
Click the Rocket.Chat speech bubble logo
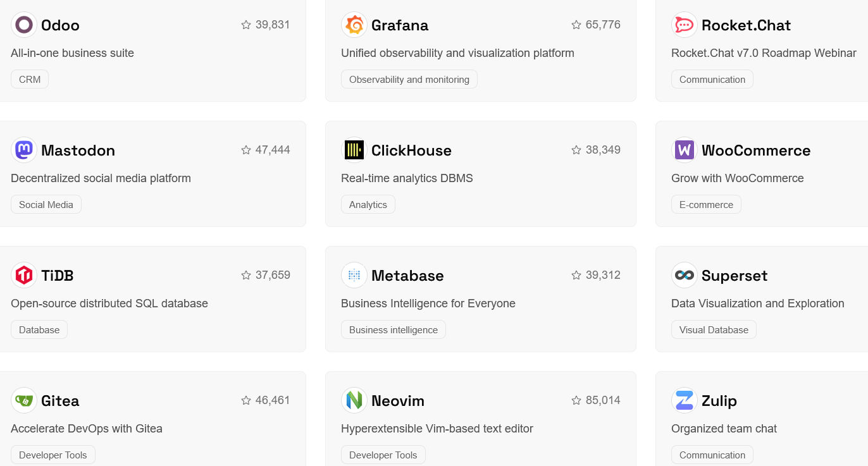pos(685,25)
